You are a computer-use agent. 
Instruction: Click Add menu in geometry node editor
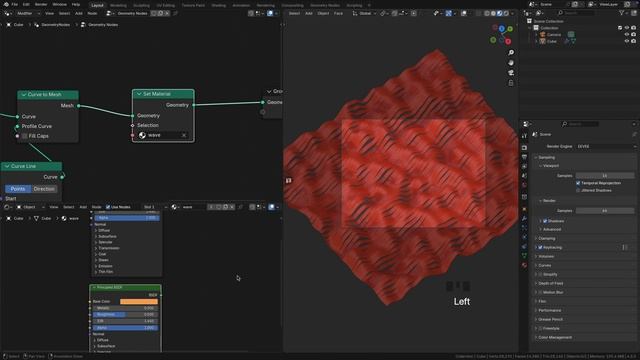[78, 13]
